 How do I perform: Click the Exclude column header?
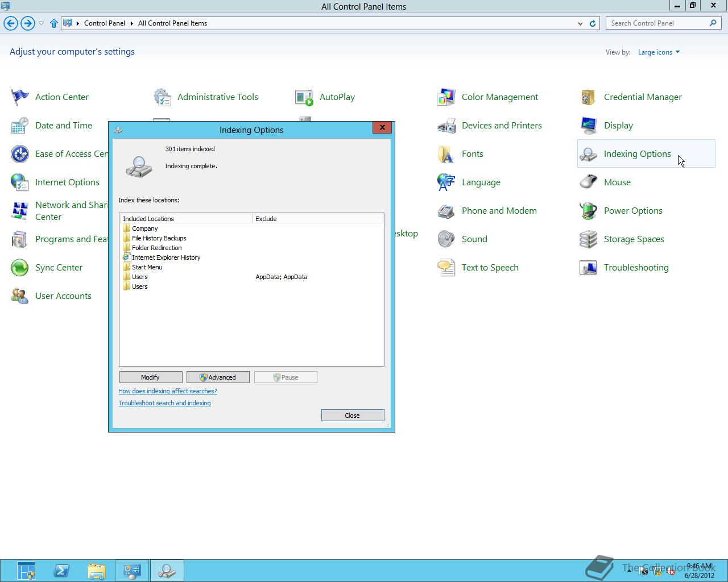pos(318,219)
